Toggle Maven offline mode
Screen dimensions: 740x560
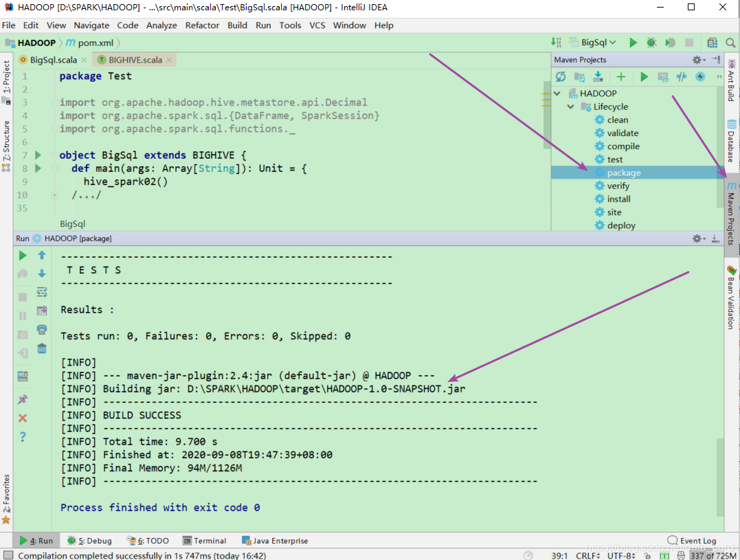681,76
